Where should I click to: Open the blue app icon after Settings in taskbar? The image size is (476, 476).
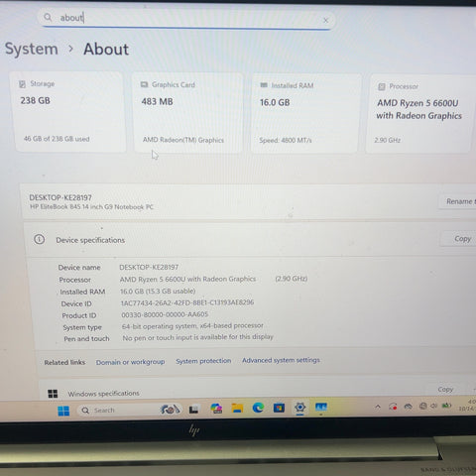click(321, 407)
